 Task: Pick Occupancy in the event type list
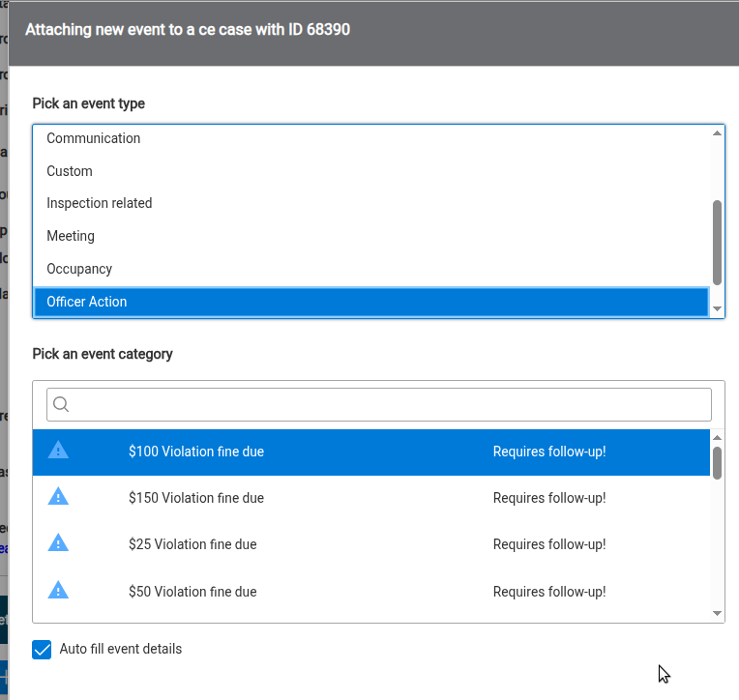(x=370, y=269)
